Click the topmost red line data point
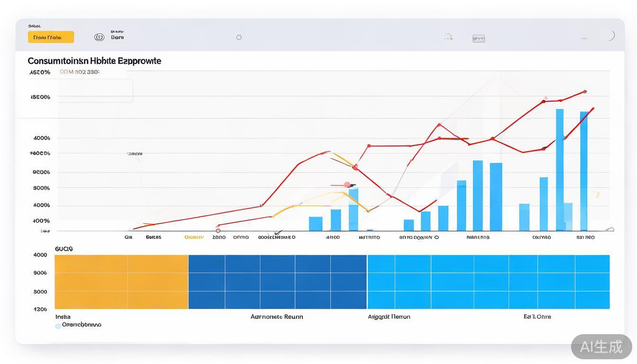 pyautogui.click(x=585, y=91)
